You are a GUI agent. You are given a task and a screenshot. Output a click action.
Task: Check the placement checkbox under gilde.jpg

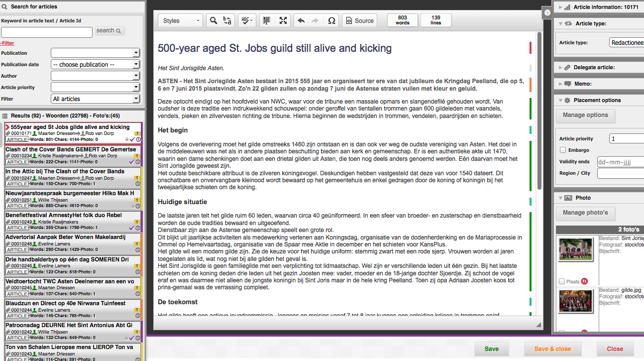click(x=561, y=332)
